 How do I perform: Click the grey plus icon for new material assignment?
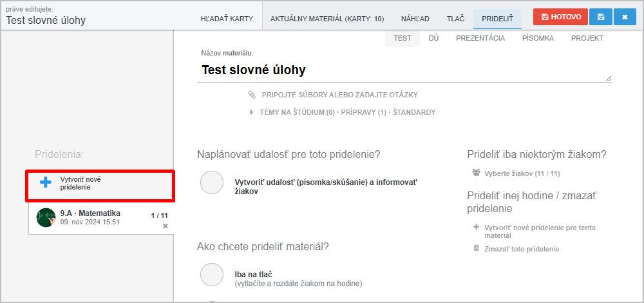pyautogui.click(x=476, y=227)
